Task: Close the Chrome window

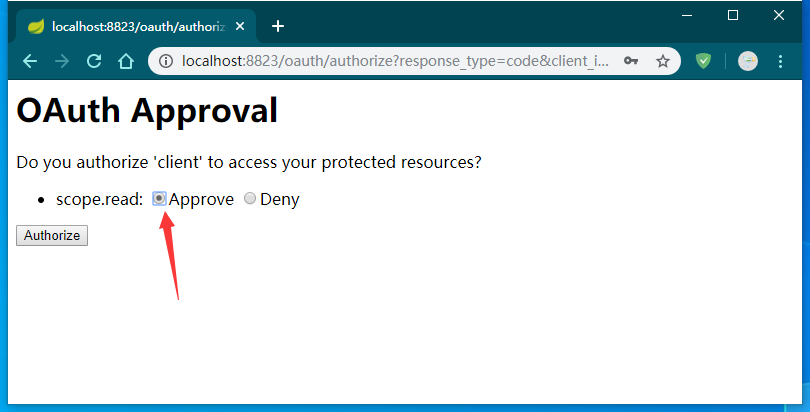Action: (x=779, y=15)
